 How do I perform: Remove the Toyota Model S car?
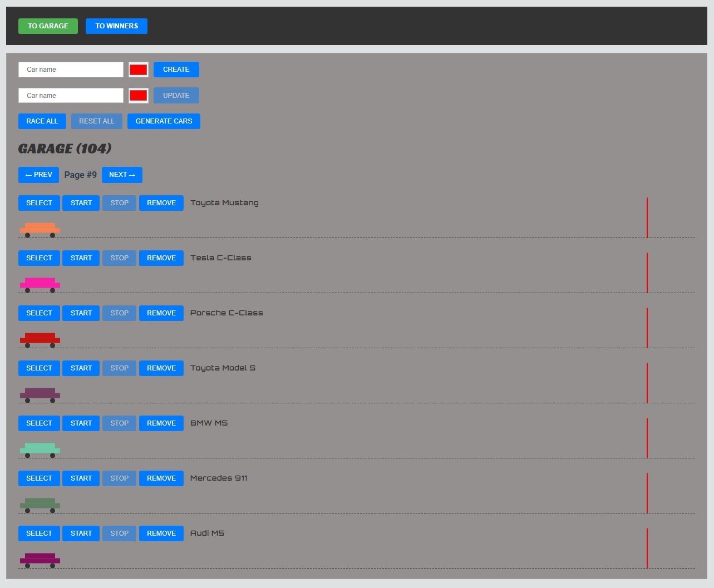(161, 368)
